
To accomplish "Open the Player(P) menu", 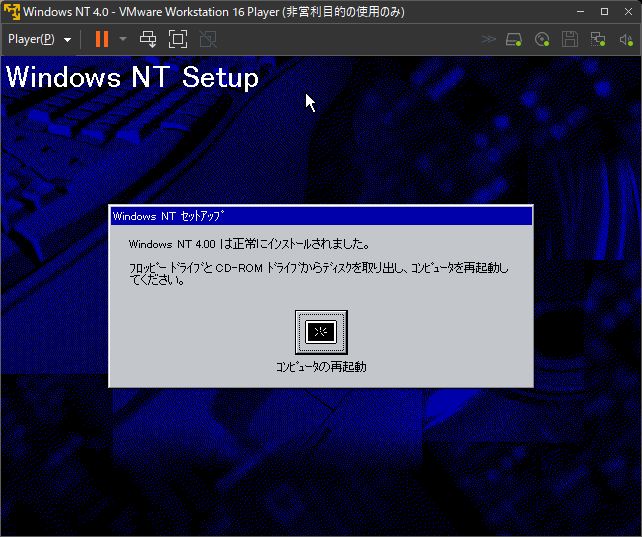I will [39, 39].
